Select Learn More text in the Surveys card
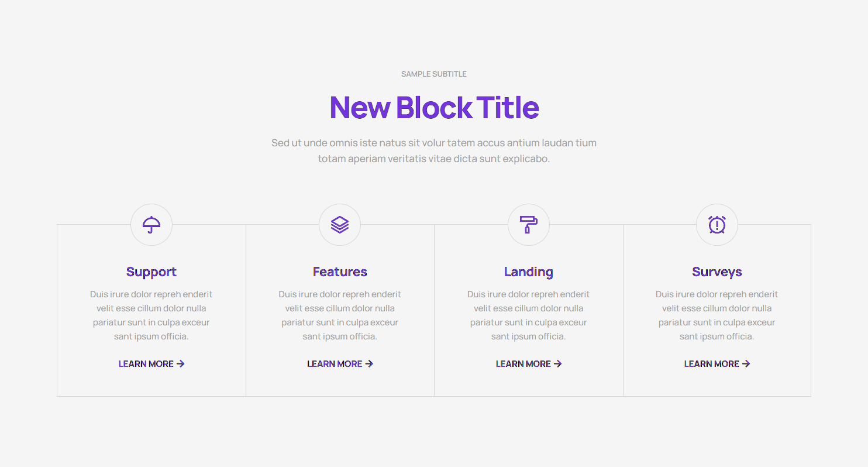868x467 pixels. 712,364
